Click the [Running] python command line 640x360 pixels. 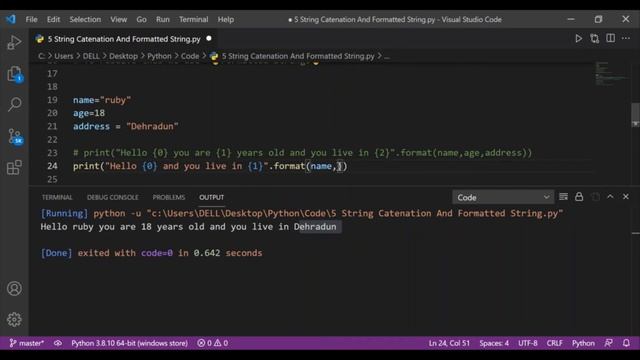[x=302, y=213]
